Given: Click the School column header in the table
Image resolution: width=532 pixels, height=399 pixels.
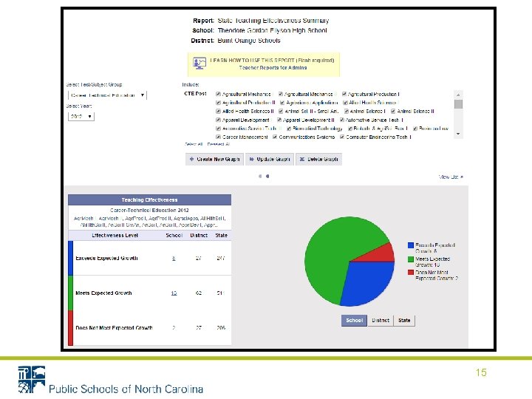Looking at the screenshot, I should (174, 236).
